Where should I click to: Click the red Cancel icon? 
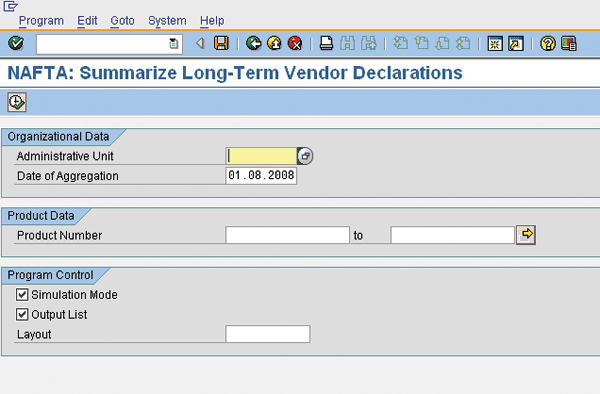(x=295, y=43)
